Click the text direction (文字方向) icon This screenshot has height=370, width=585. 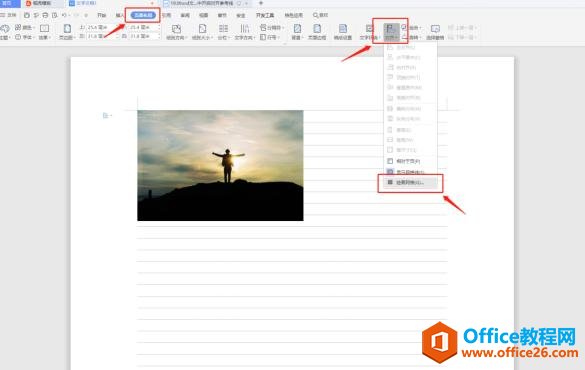244,32
